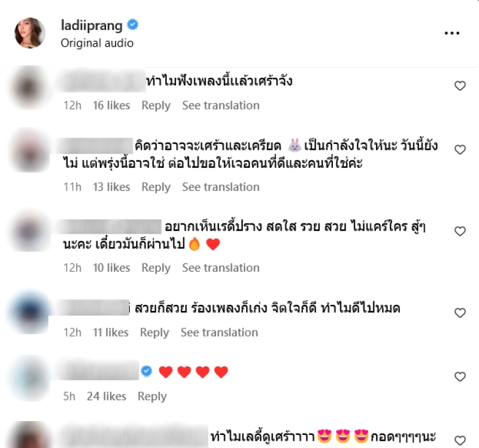
Task: View the 13 likes count list
Action: pyautogui.click(x=111, y=187)
